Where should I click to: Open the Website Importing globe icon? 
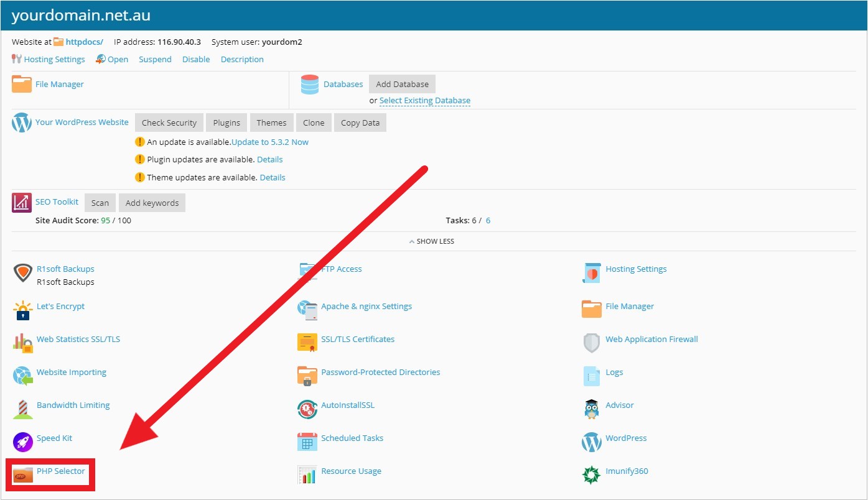click(x=23, y=376)
